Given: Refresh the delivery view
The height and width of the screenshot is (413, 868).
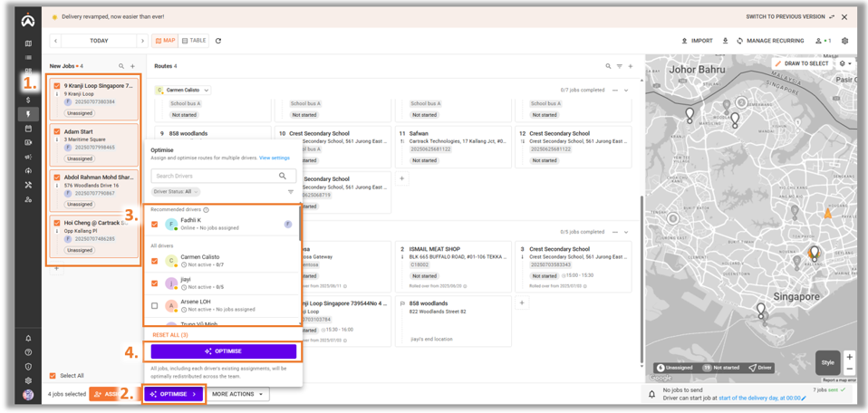Looking at the screenshot, I should [218, 41].
